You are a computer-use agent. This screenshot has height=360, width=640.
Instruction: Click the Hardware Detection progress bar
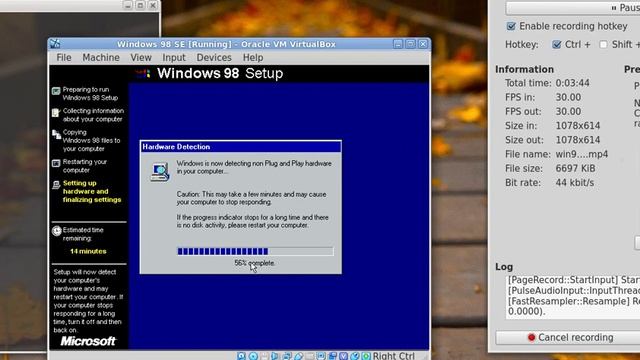255,251
